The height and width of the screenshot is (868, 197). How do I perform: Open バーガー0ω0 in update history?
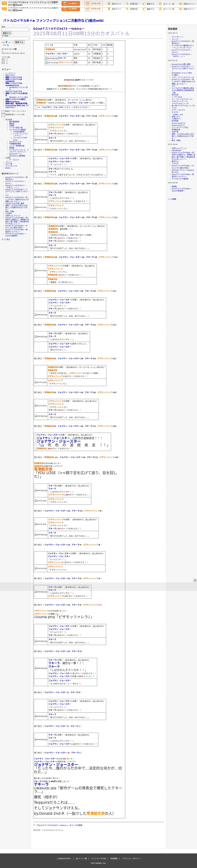(x=177, y=97)
